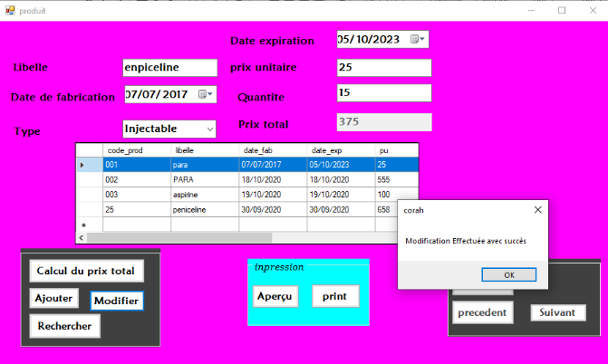Select the pu cell with 100
This screenshot has height=364, width=608.
coord(397,195)
